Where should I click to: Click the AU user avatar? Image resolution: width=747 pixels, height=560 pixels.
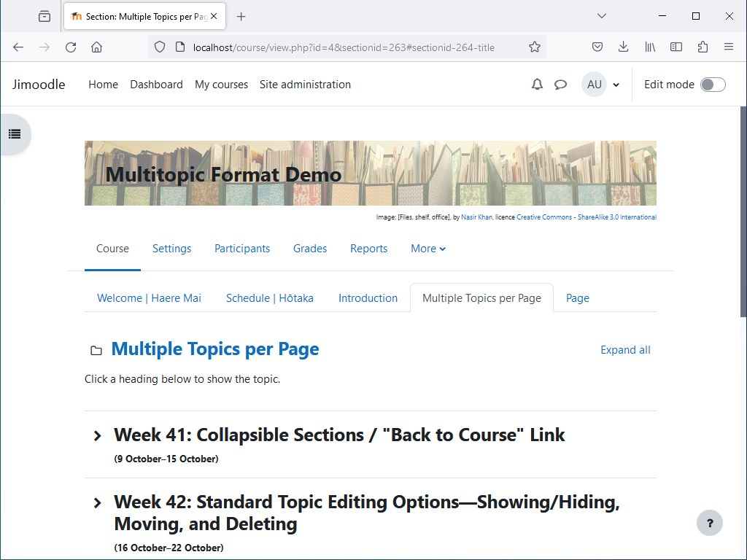pos(594,85)
